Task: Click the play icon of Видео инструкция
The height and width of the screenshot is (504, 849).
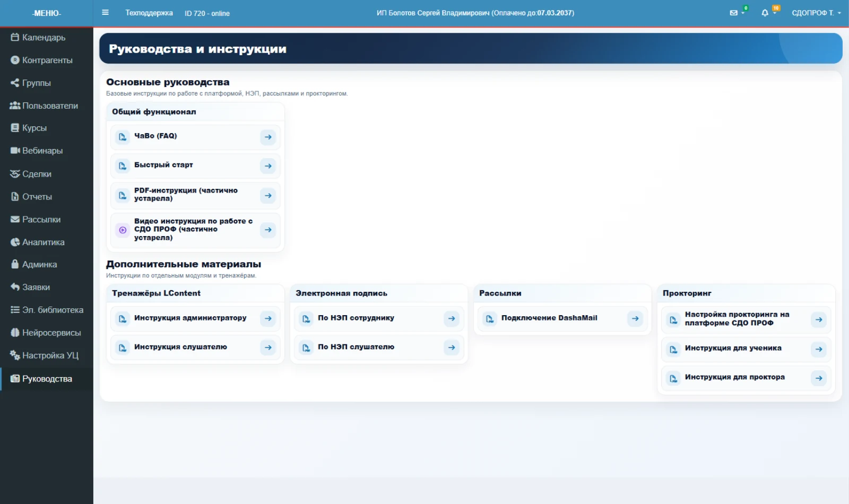Action: click(123, 230)
